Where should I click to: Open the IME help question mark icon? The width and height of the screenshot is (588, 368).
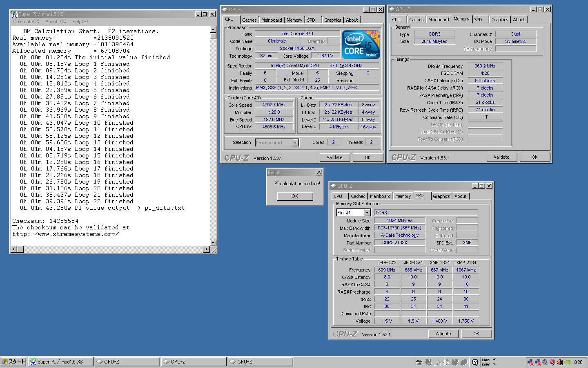pos(475,362)
